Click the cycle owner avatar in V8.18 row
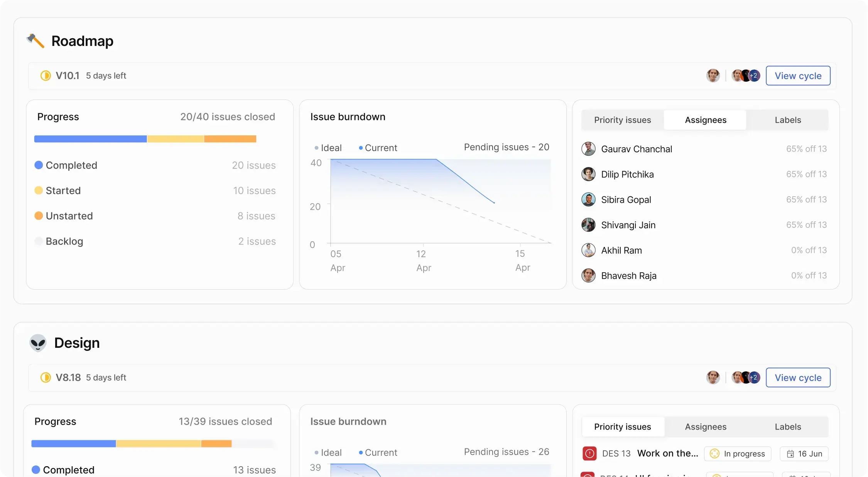Image resolution: width=868 pixels, height=477 pixels. coord(713,378)
